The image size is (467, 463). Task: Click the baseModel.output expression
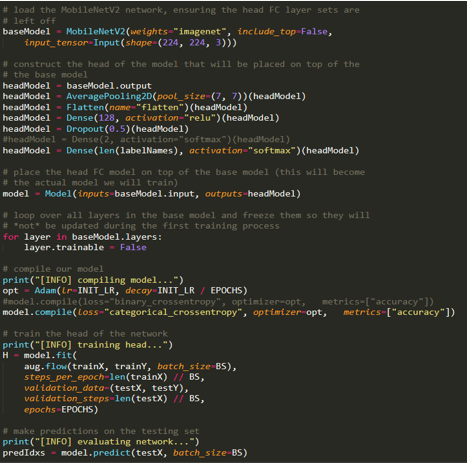click(x=109, y=86)
